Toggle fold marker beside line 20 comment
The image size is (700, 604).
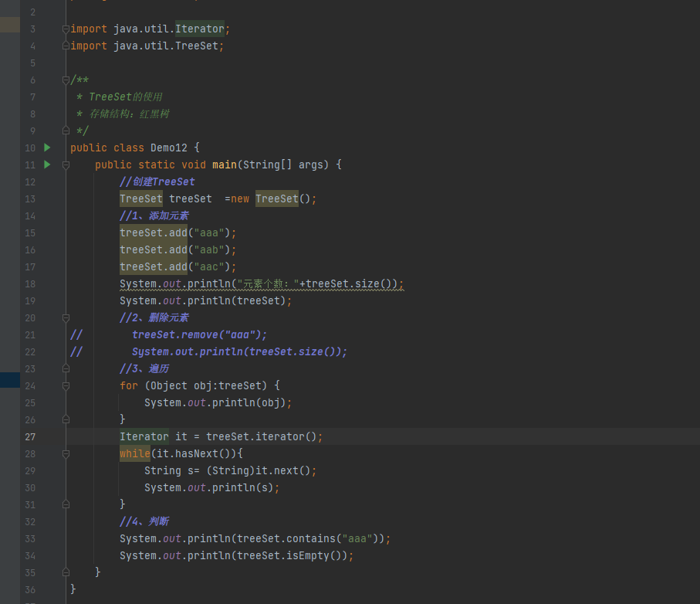click(66, 317)
